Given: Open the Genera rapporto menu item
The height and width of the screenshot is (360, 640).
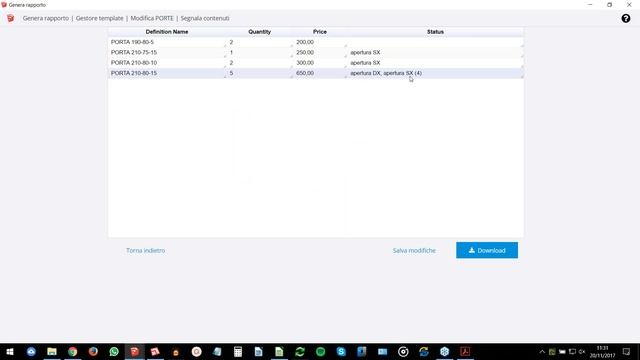Looking at the screenshot, I should click(46, 18).
